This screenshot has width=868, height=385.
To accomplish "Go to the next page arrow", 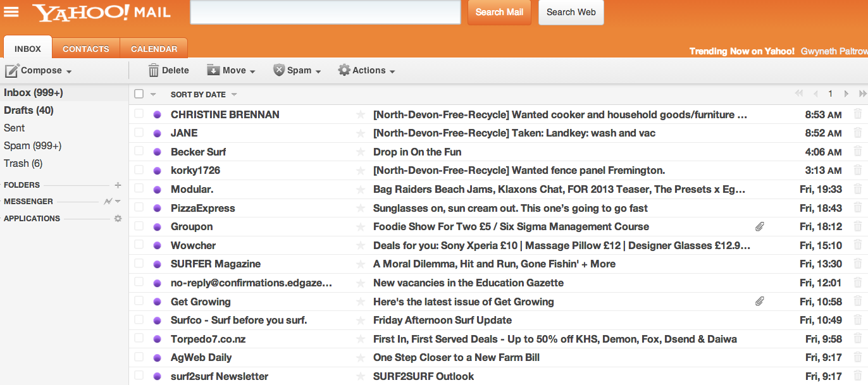I will (x=846, y=94).
